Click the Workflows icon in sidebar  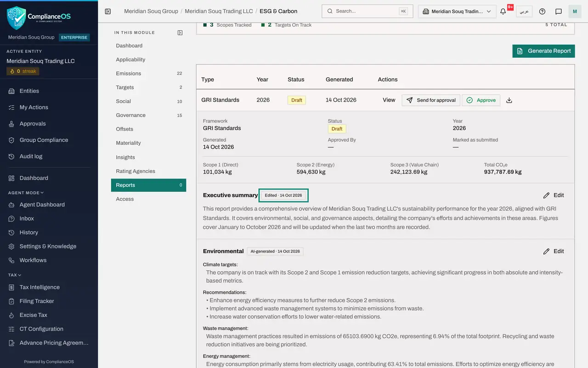(x=11, y=260)
